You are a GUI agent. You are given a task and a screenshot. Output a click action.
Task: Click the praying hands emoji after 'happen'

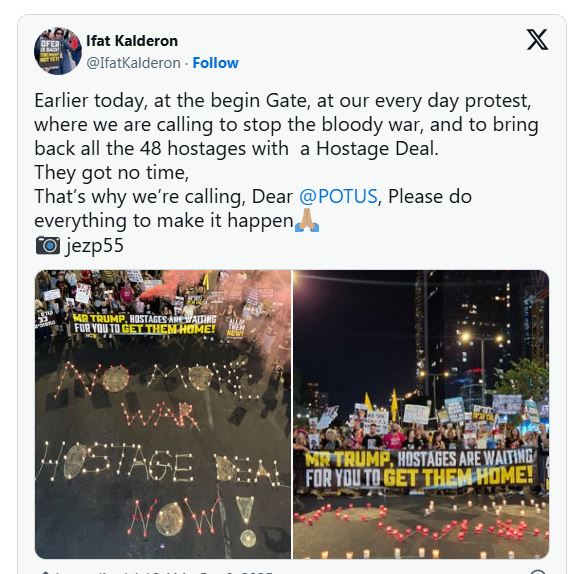[307, 220]
